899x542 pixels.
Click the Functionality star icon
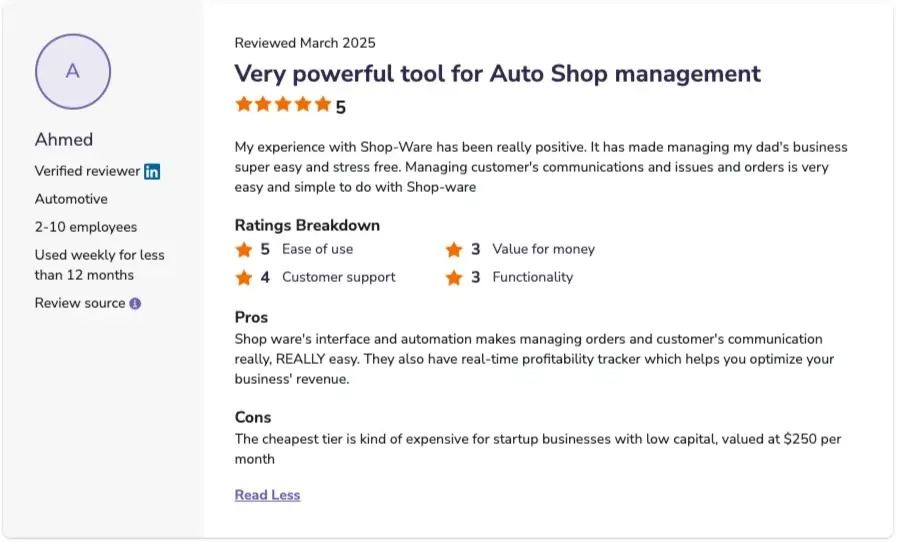(x=454, y=277)
